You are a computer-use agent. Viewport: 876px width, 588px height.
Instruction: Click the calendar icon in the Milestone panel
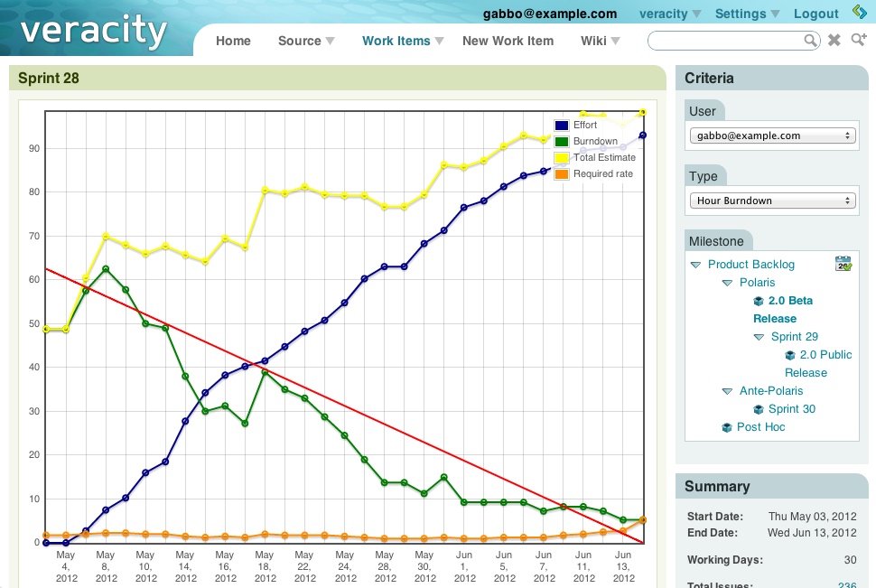click(x=843, y=264)
